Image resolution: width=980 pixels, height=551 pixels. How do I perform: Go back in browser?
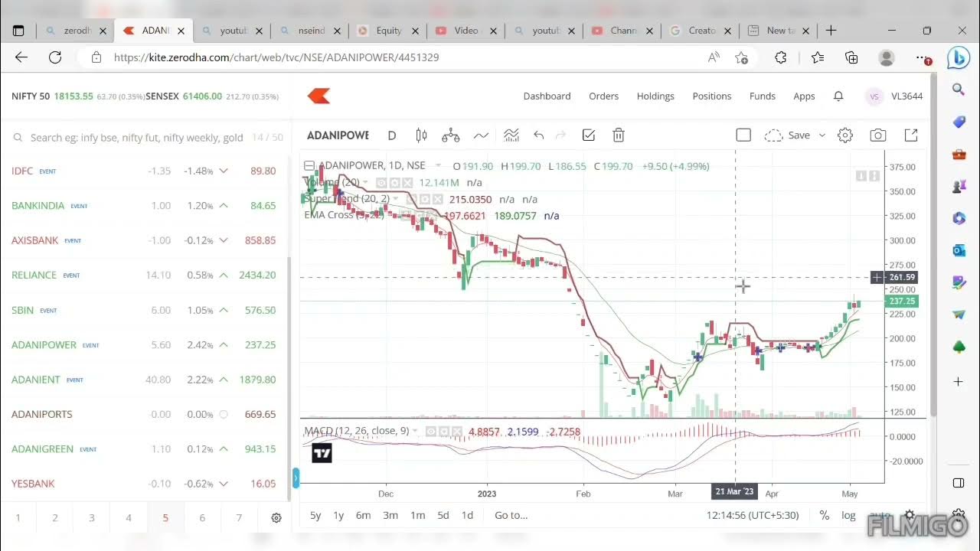point(21,57)
